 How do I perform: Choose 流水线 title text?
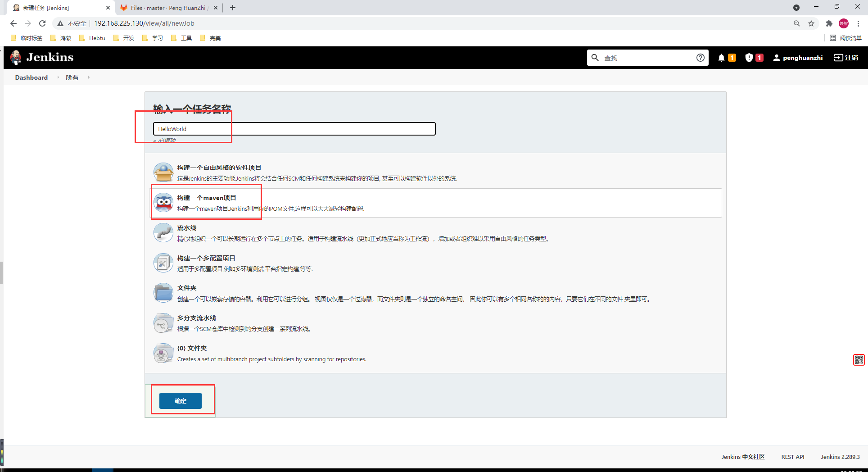click(187, 228)
